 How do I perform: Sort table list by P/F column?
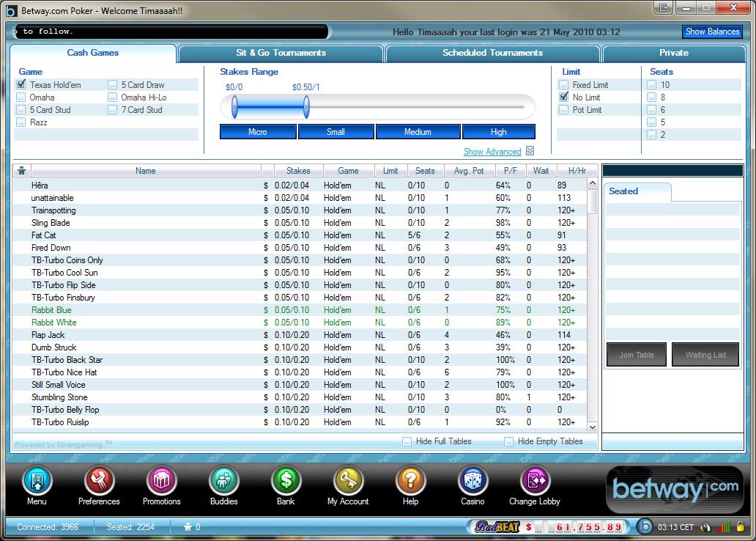pos(511,171)
